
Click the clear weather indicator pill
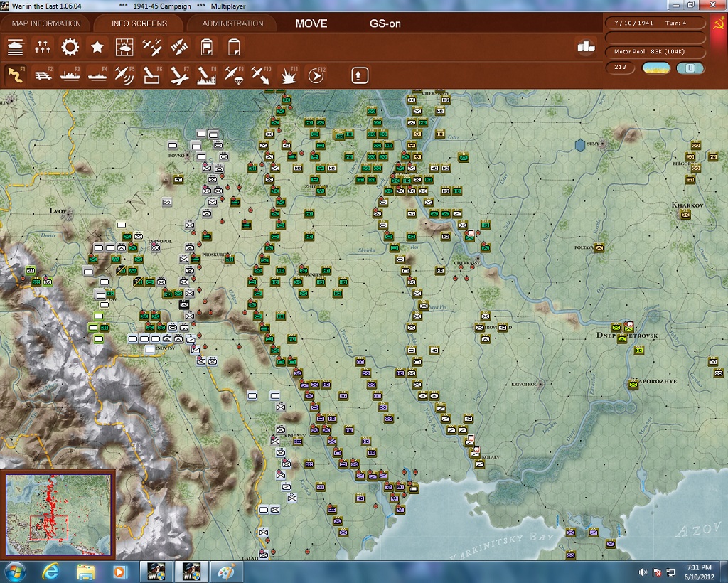[655, 68]
